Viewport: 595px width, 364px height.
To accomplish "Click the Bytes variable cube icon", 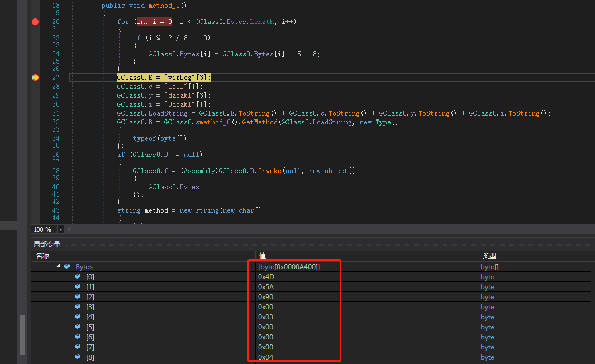I will pyautogui.click(x=67, y=266).
